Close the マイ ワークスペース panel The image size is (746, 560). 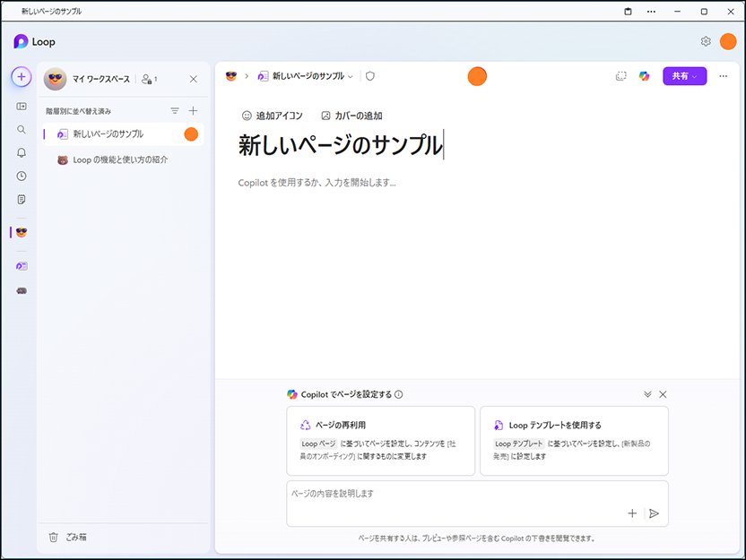[193, 79]
